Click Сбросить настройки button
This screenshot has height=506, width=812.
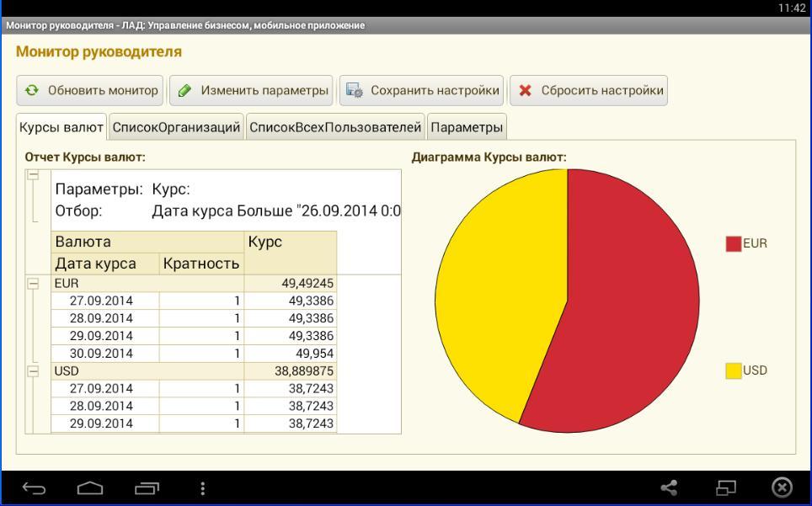click(x=589, y=91)
